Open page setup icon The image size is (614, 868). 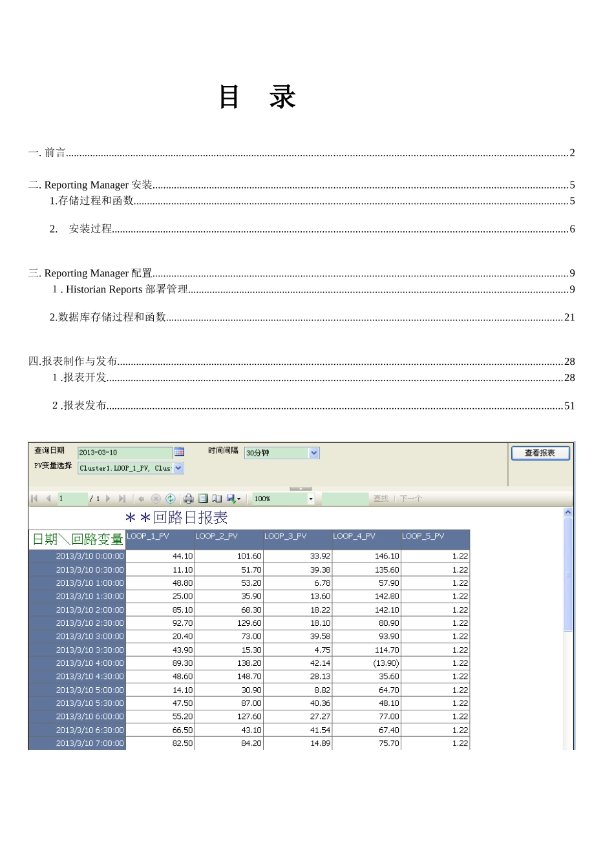coord(217,499)
